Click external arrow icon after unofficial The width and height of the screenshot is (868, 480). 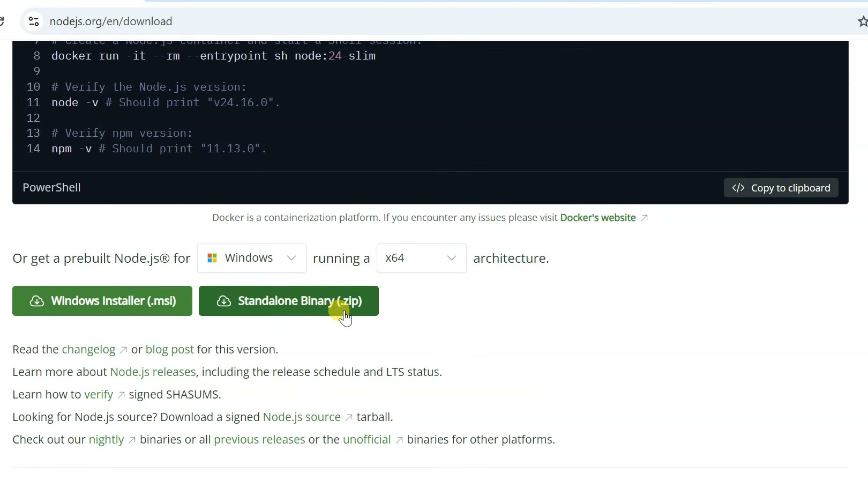(399, 440)
